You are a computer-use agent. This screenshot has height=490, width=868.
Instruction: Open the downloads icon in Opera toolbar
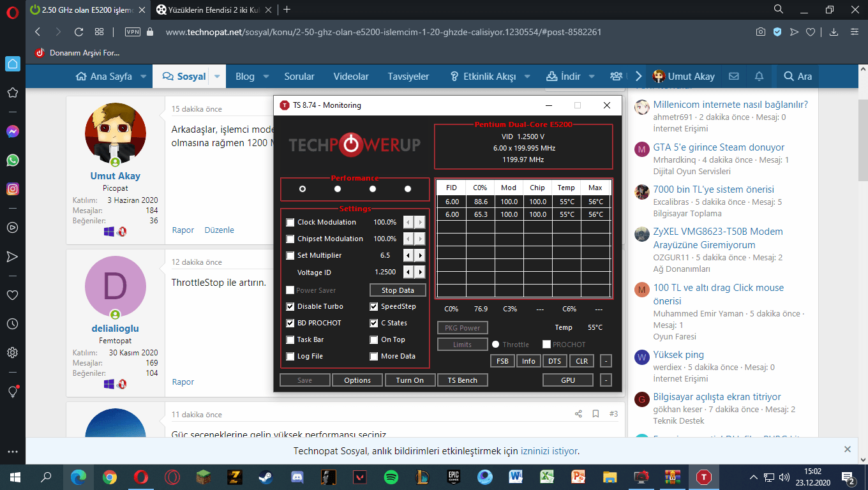coord(834,32)
